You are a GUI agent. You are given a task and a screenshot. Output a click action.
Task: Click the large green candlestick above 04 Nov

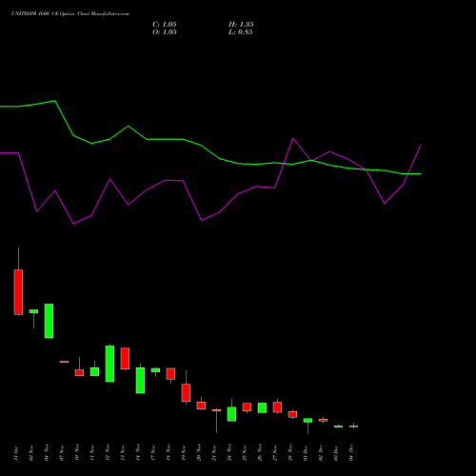(49, 321)
